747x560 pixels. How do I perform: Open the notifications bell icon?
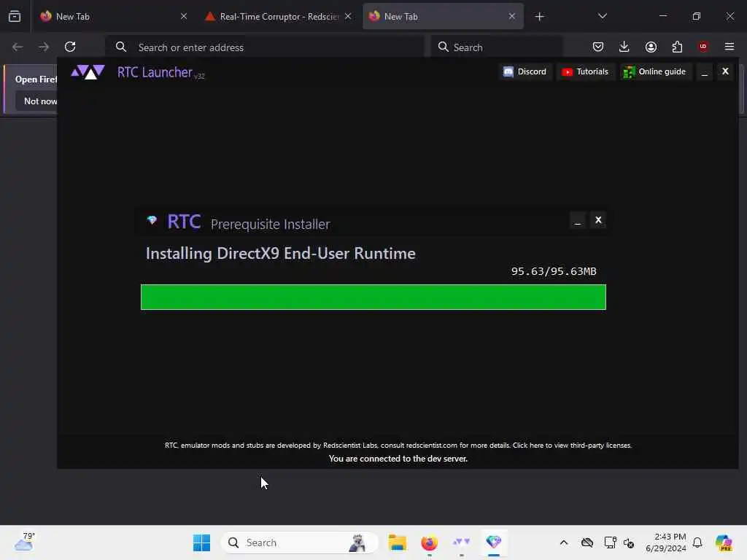tap(697, 542)
